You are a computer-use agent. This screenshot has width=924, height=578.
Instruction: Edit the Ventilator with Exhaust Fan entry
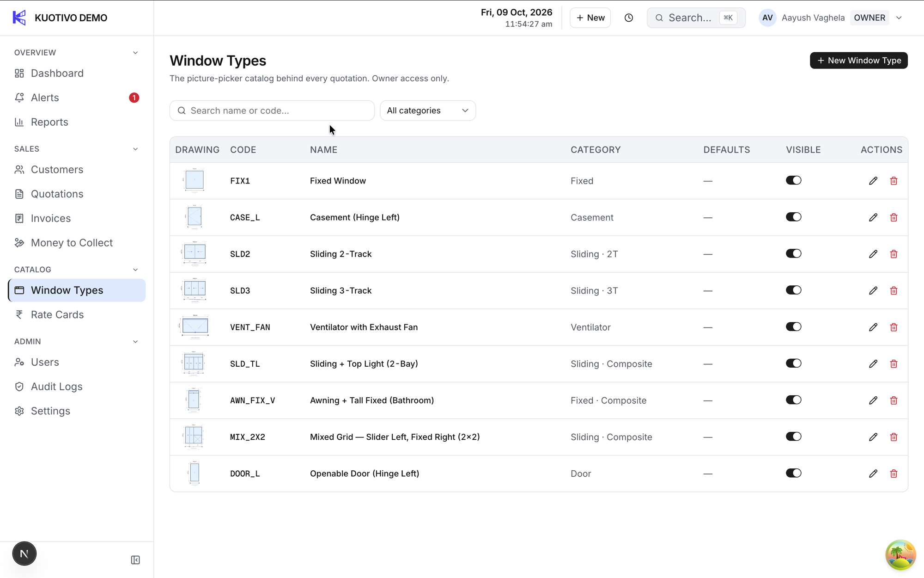(873, 327)
